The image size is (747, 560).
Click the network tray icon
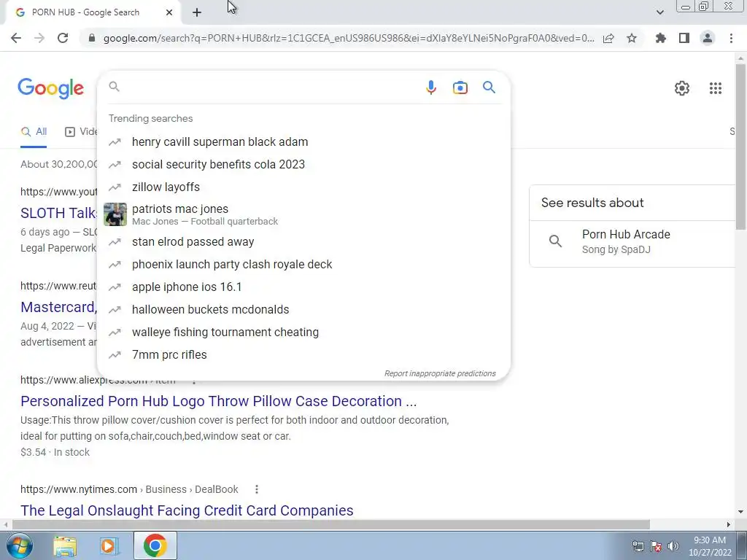click(x=638, y=546)
